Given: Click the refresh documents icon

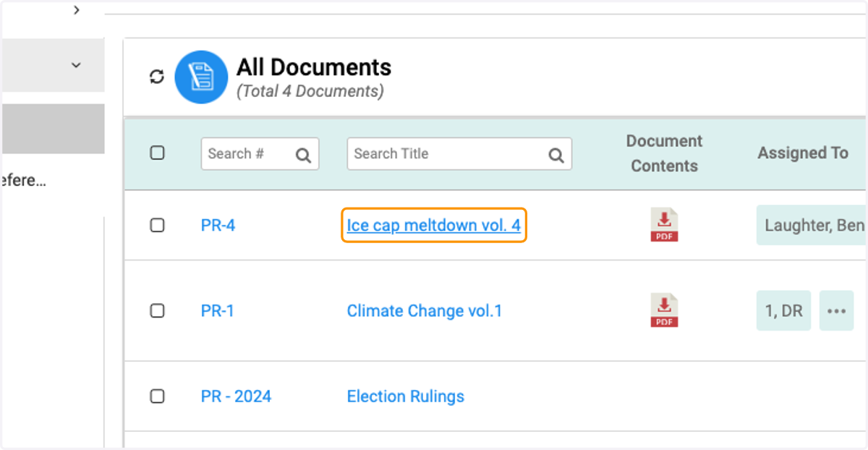Looking at the screenshot, I should click(157, 77).
